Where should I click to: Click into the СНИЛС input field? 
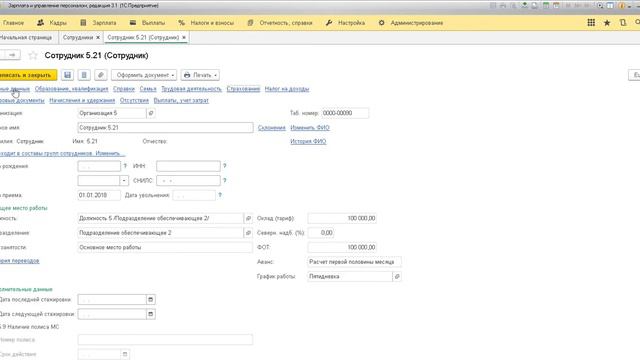pos(188,180)
